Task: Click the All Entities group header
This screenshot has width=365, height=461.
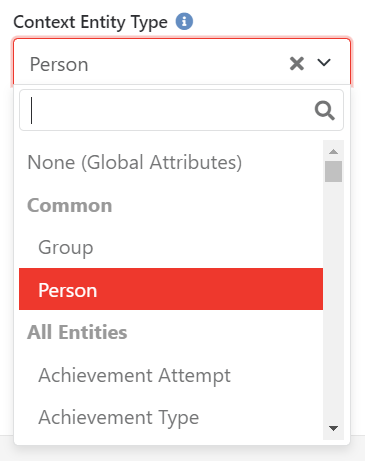Action: pyautogui.click(x=77, y=332)
